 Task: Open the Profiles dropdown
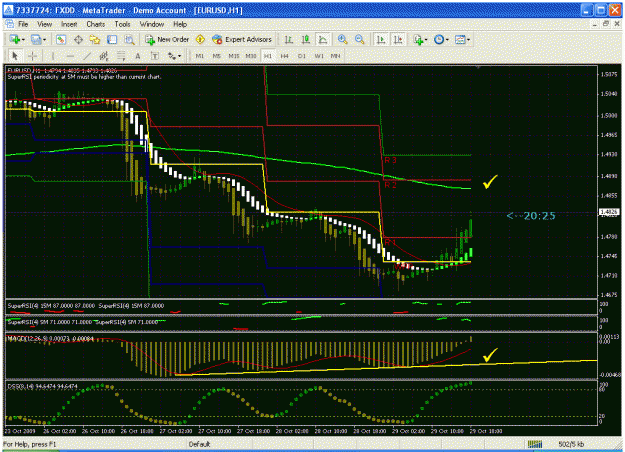38,39
